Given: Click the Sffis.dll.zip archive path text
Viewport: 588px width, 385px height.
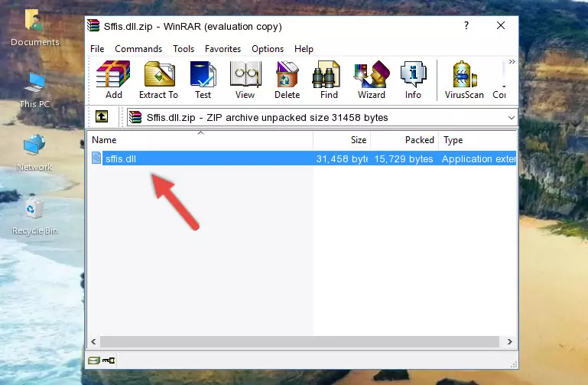Looking at the screenshot, I should point(268,117).
